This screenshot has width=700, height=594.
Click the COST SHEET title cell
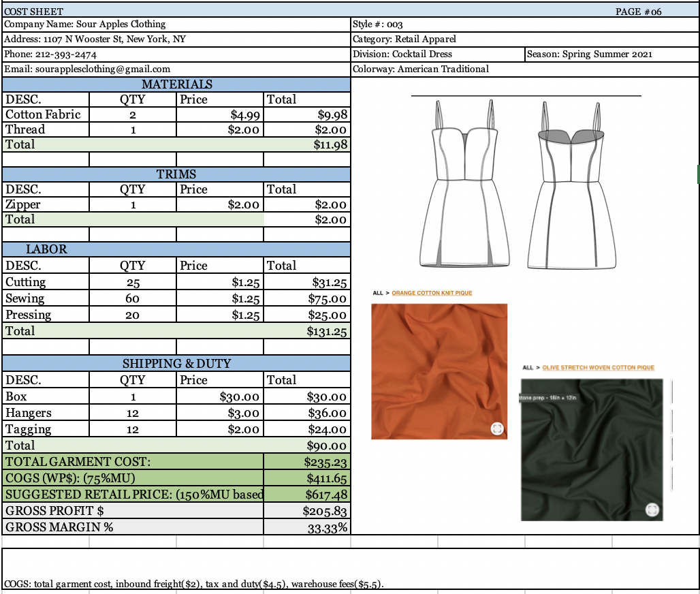33,11
